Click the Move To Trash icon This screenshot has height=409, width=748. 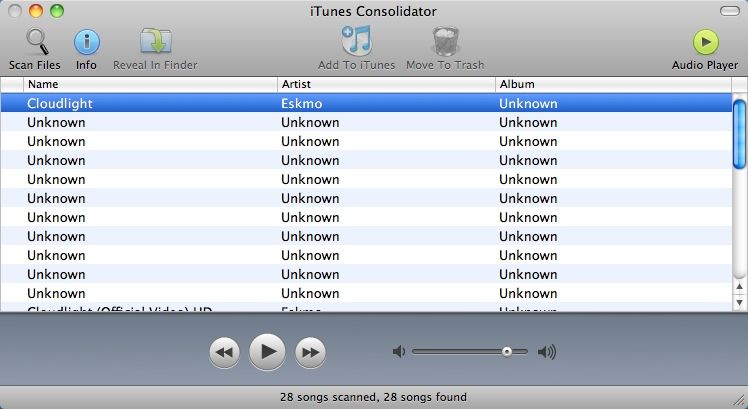[x=446, y=42]
